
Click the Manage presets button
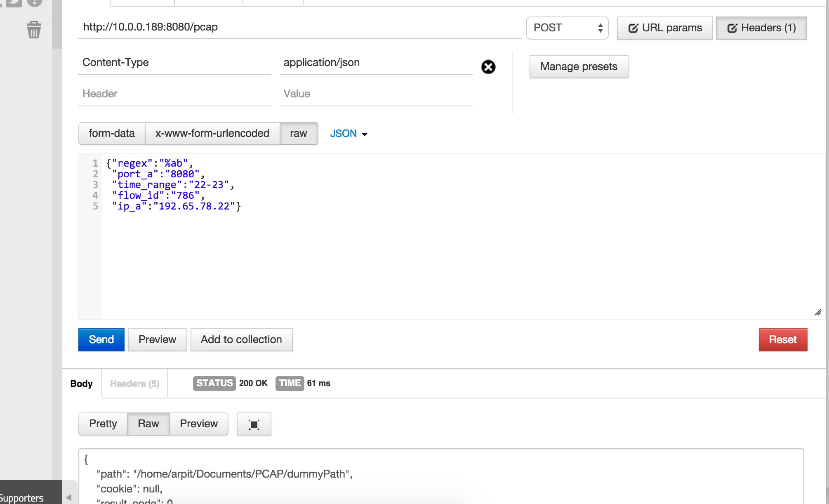coord(578,67)
